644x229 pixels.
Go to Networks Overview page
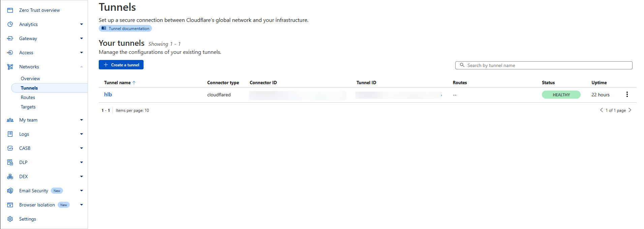coord(30,78)
